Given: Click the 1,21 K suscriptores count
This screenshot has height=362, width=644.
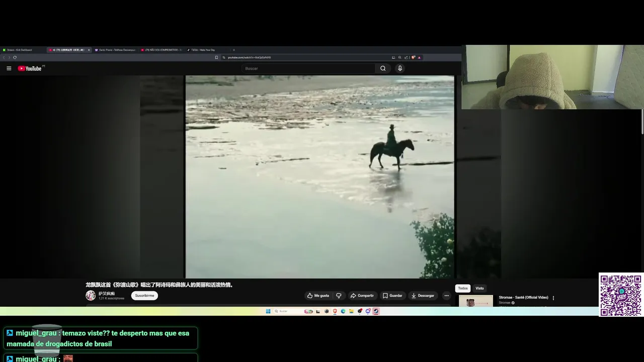Looking at the screenshot, I should [x=111, y=299].
